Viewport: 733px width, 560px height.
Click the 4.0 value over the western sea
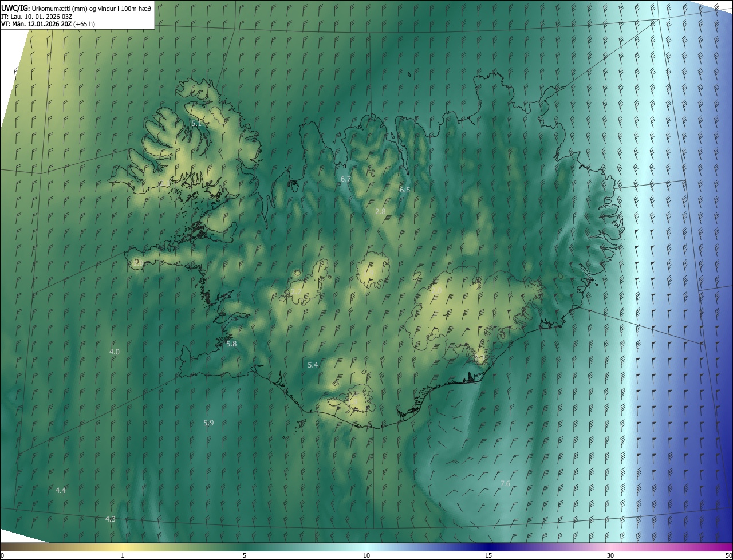pyautogui.click(x=115, y=352)
